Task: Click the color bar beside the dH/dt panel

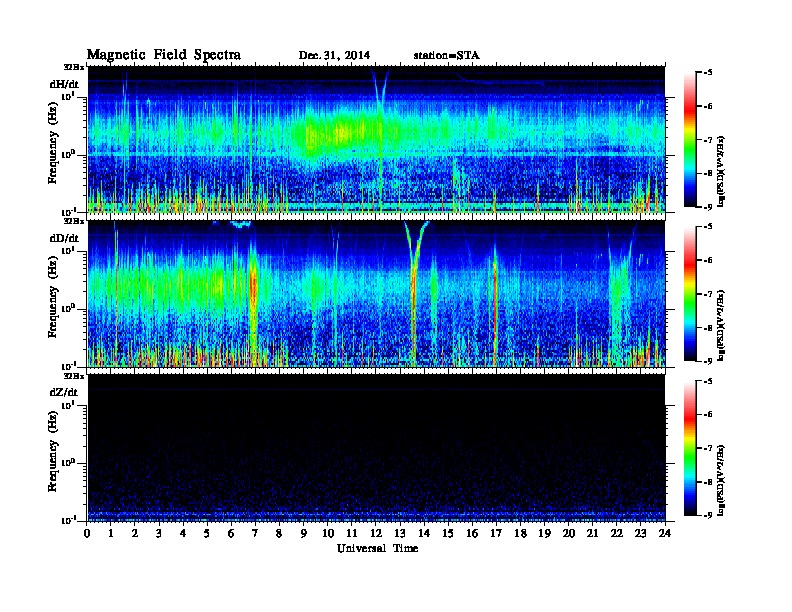Action: 689,139
